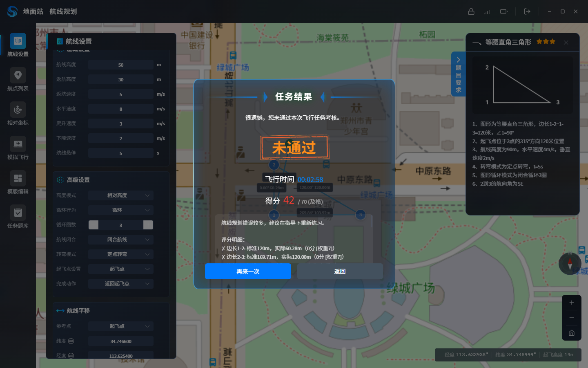Click waypoint 1 marker on map

pos(274,215)
